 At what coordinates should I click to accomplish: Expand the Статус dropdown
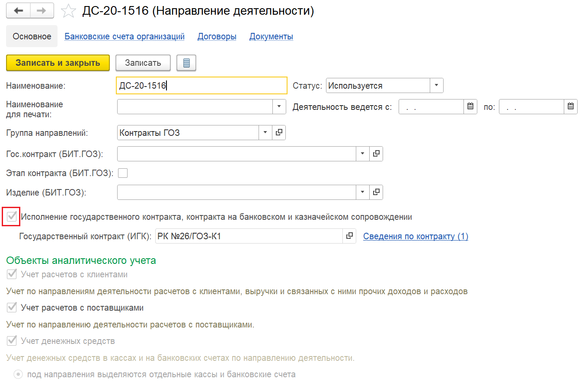(x=436, y=86)
